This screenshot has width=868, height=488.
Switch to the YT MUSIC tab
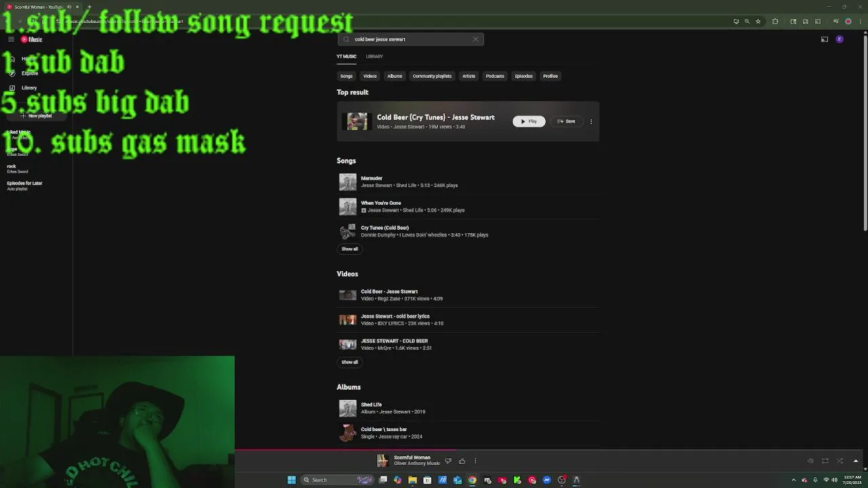tap(346, 56)
